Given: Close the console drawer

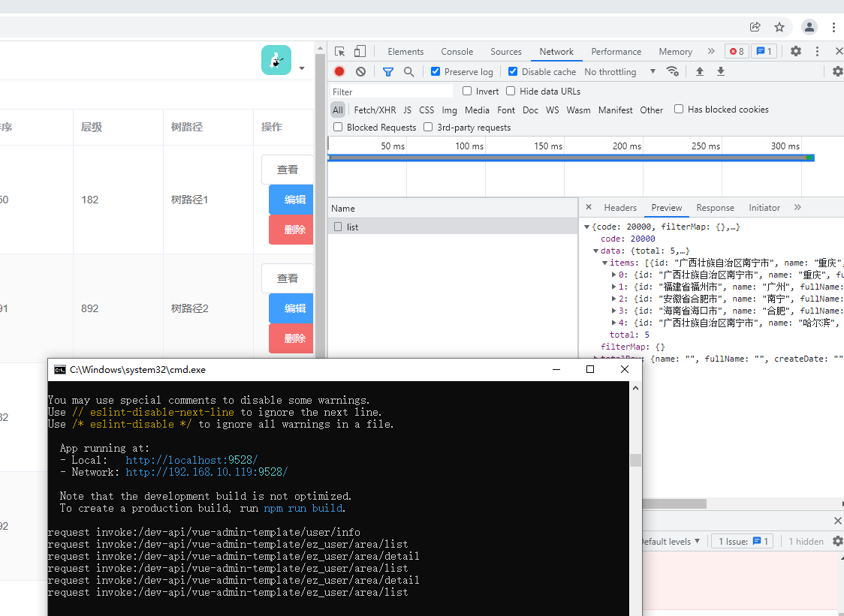Looking at the screenshot, I should click(x=837, y=520).
